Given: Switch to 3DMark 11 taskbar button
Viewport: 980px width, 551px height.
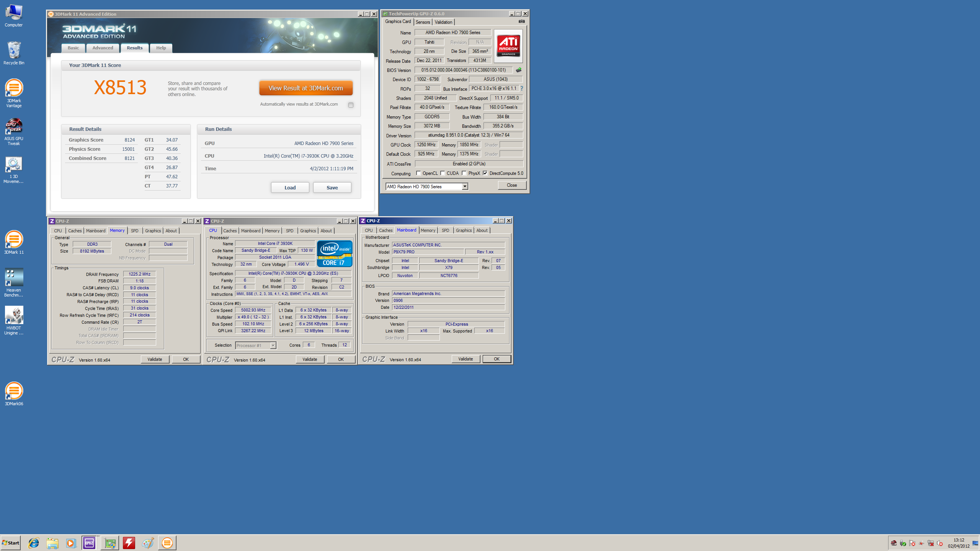Looking at the screenshot, I should click(167, 543).
